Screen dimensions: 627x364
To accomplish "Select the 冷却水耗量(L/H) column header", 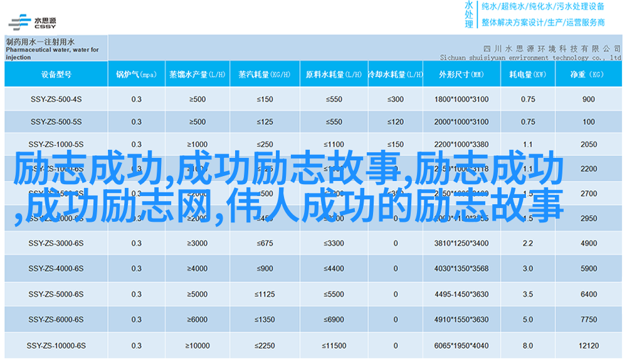I will pyautogui.click(x=396, y=75).
